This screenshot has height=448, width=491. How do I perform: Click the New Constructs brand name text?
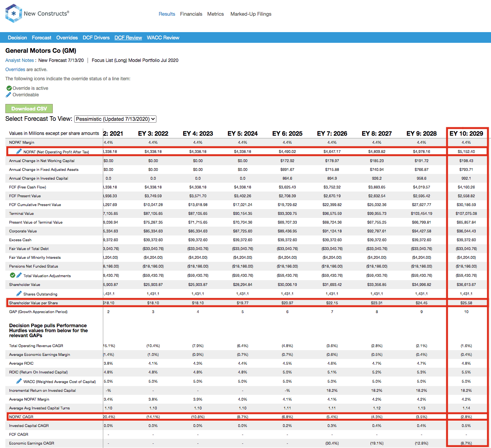pyautogui.click(x=46, y=13)
